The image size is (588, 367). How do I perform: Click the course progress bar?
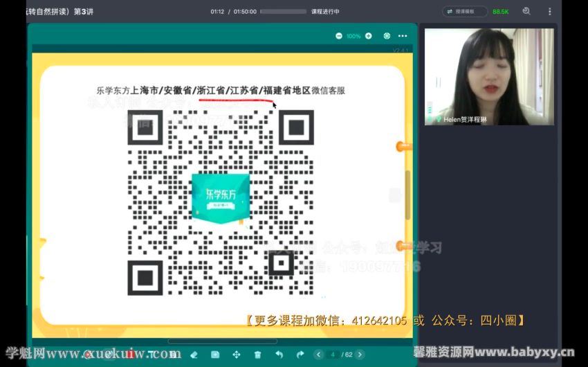click(x=283, y=12)
